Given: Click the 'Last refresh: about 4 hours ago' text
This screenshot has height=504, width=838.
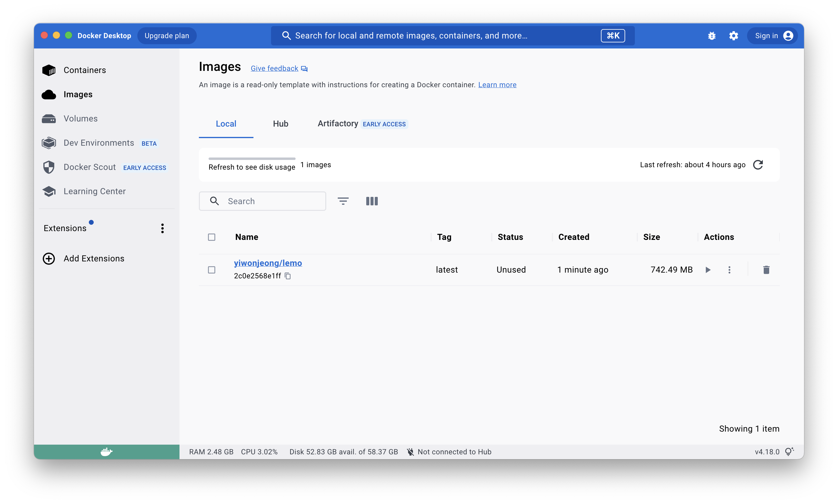Looking at the screenshot, I should pos(692,165).
